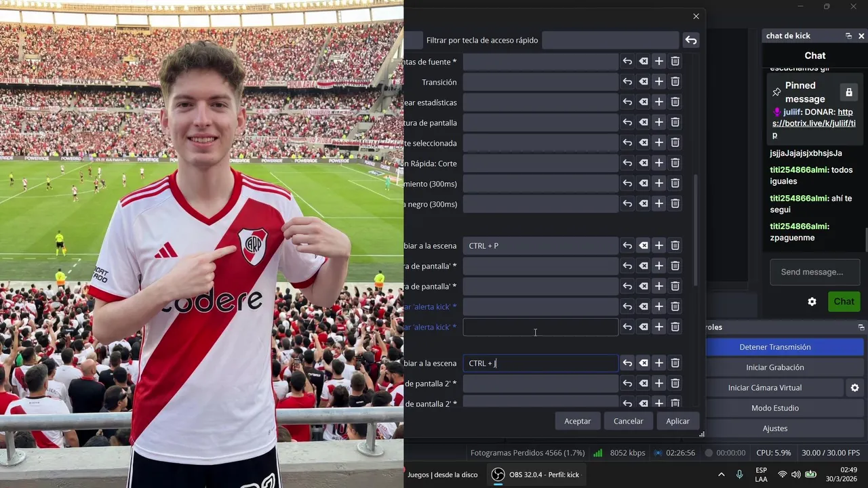Add another hotkey beside CTRL + J
Image resolution: width=868 pixels, height=488 pixels.
click(x=659, y=363)
